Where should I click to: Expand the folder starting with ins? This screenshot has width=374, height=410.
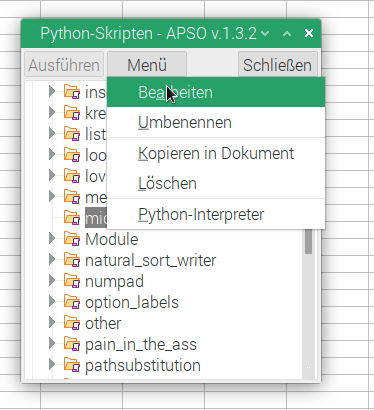coord(52,91)
